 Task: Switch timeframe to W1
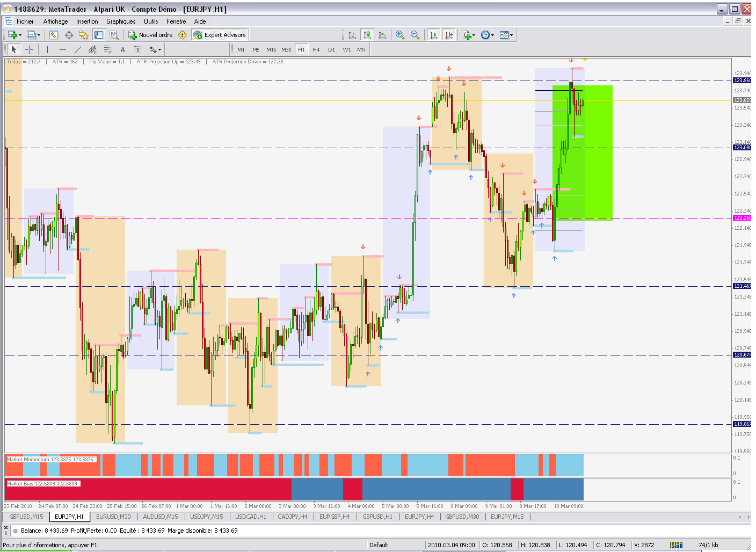click(x=347, y=49)
